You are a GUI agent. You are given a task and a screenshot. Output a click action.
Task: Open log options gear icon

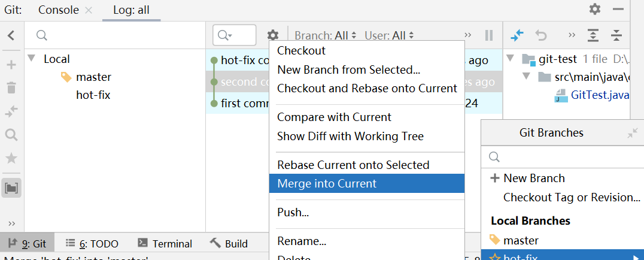point(273,35)
